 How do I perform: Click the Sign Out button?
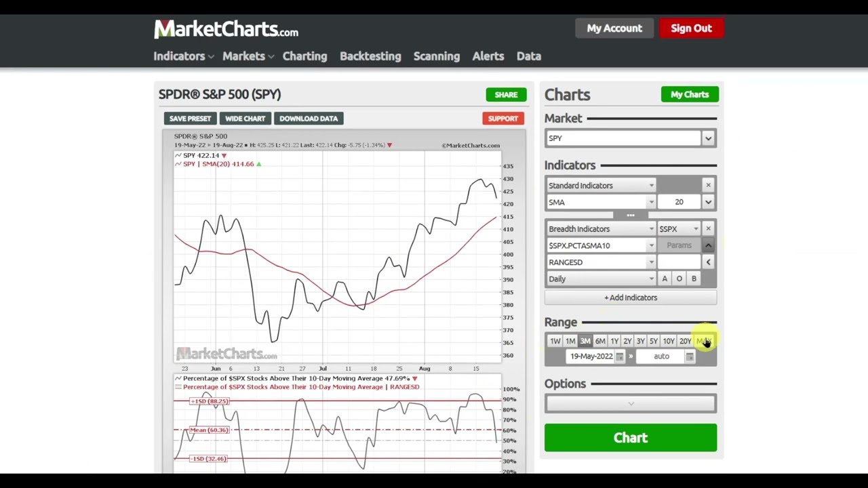point(691,28)
